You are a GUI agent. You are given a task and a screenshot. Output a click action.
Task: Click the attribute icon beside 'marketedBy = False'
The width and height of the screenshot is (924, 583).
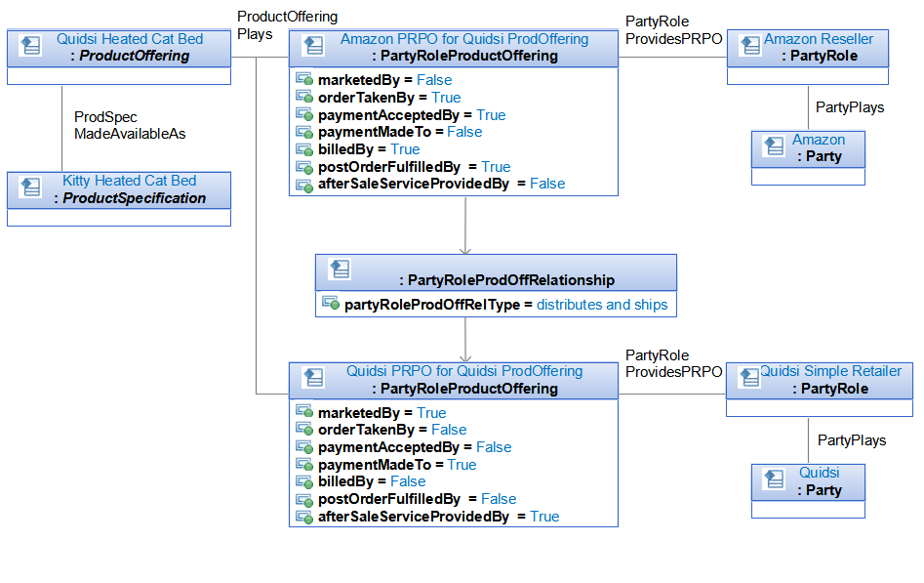point(304,79)
